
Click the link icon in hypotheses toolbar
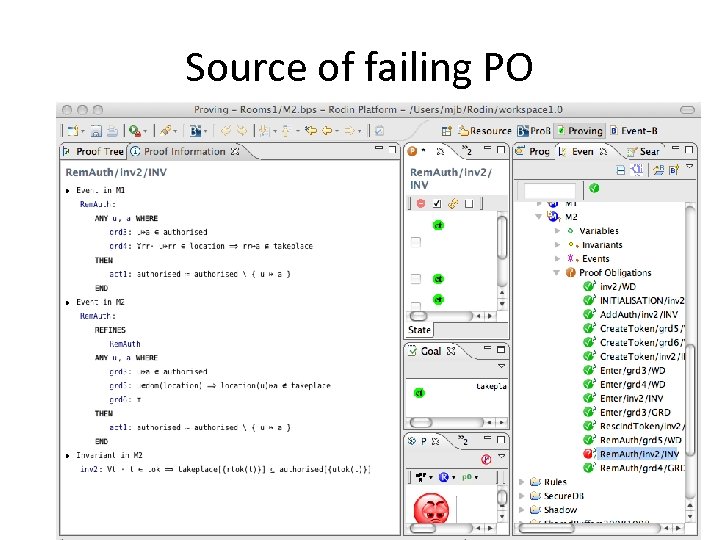(453, 203)
